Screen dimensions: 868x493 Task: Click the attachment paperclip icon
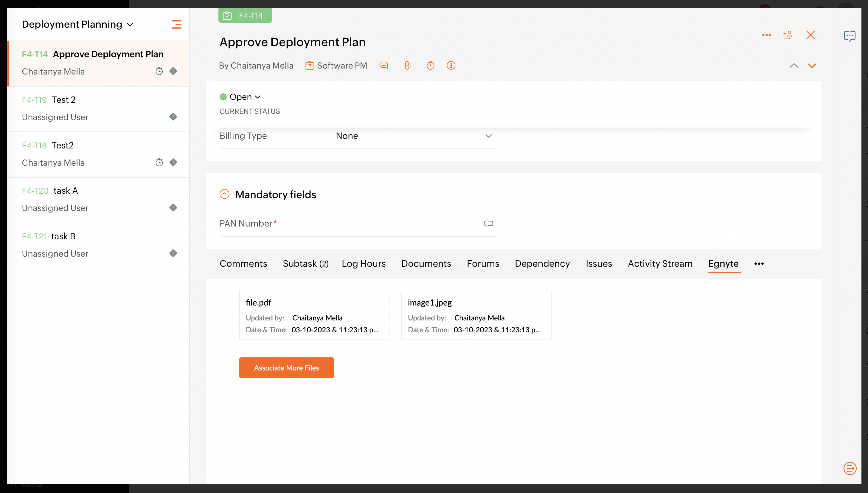(x=407, y=65)
